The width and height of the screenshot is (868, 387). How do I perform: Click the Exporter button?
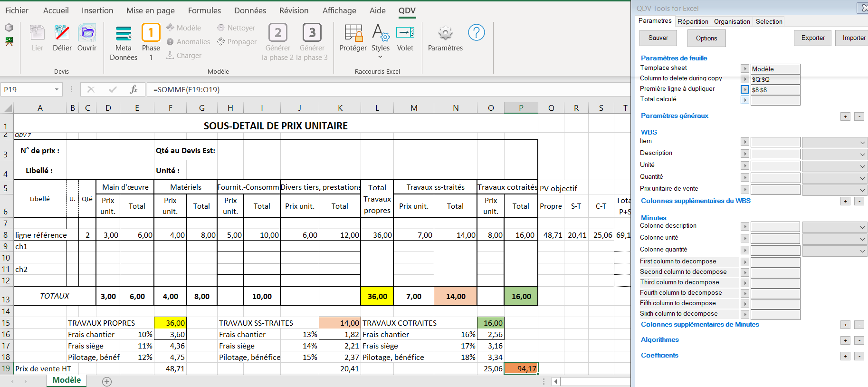(812, 38)
